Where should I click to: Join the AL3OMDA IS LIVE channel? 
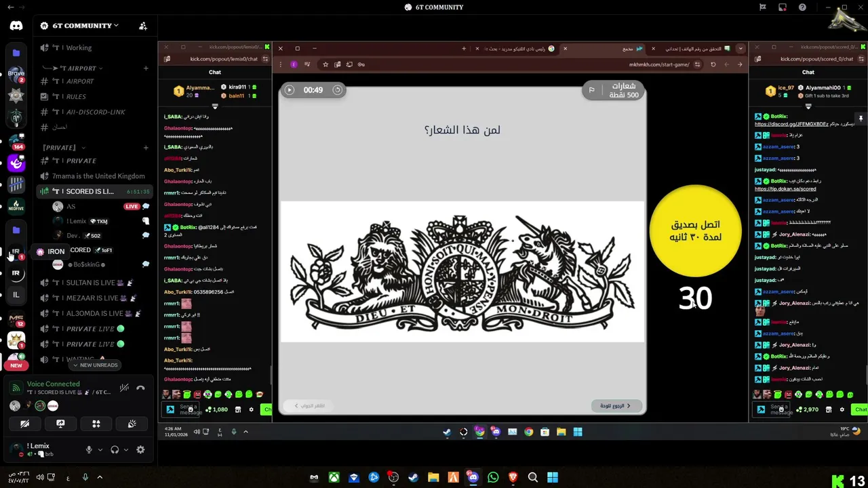pos(95,313)
